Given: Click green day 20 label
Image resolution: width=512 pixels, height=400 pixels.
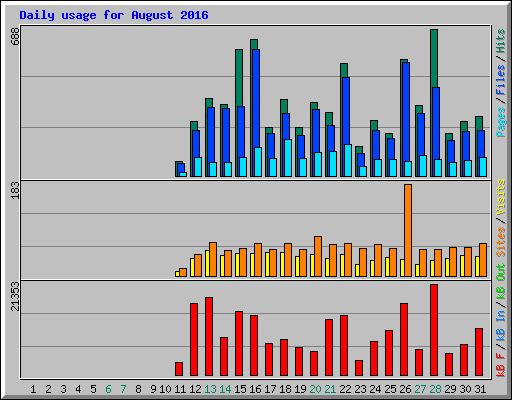Looking at the screenshot, I should (x=315, y=389).
